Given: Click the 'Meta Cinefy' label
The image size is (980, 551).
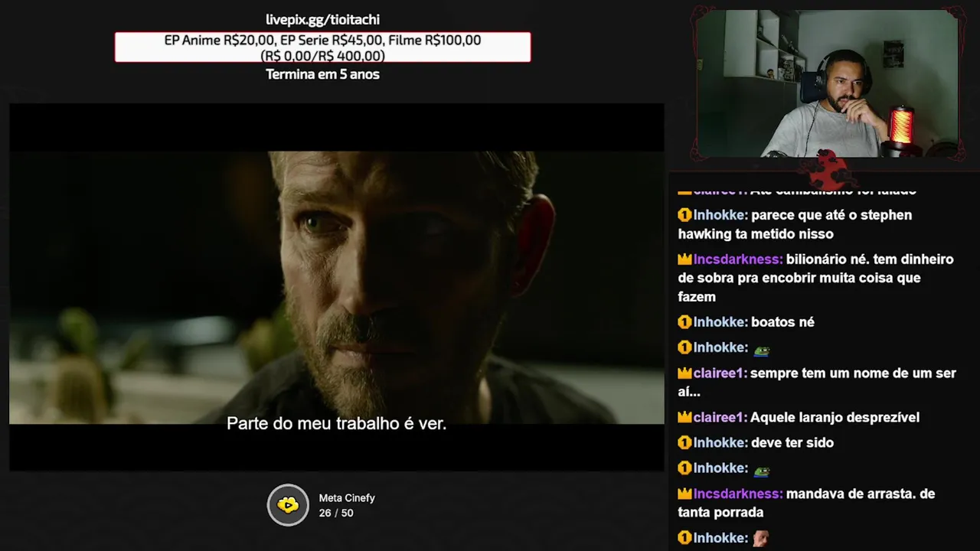Looking at the screenshot, I should click(347, 498).
